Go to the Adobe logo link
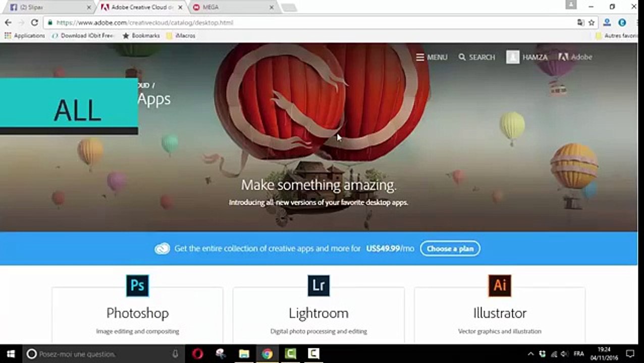The width and height of the screenshot is (644, 363). tap(575, 57)
